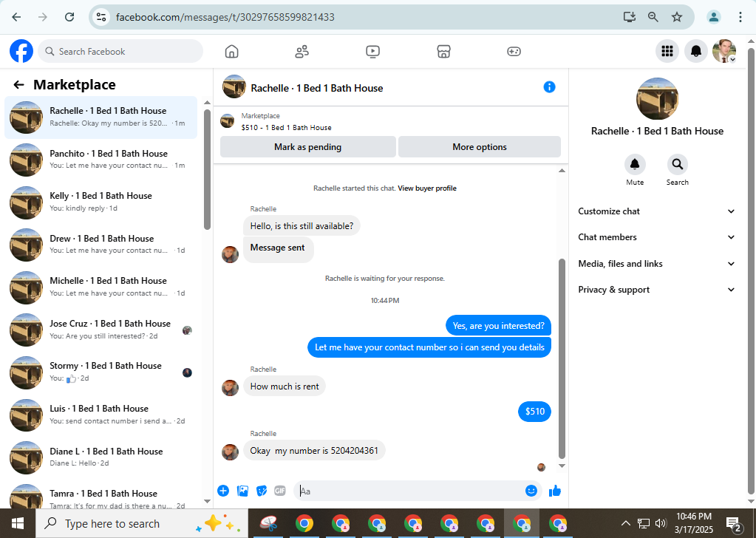Mute the conversation with bell icon
This screenshot has width=756, height=538.
pos(635,164)
